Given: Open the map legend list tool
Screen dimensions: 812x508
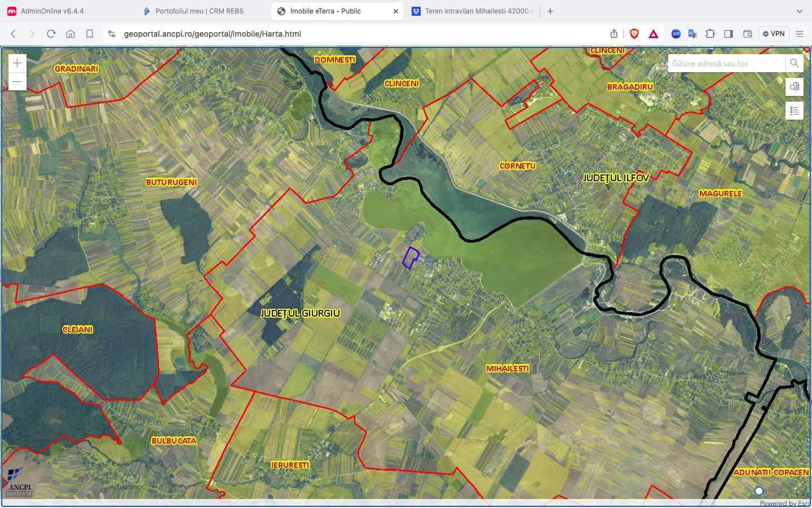Looking at the screenshot, I should coord(794,111).
